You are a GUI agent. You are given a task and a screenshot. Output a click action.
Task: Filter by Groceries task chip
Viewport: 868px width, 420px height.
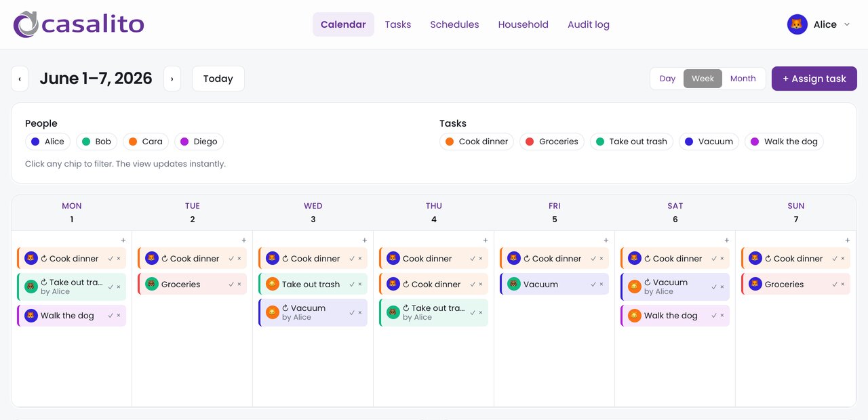point(551,142)
